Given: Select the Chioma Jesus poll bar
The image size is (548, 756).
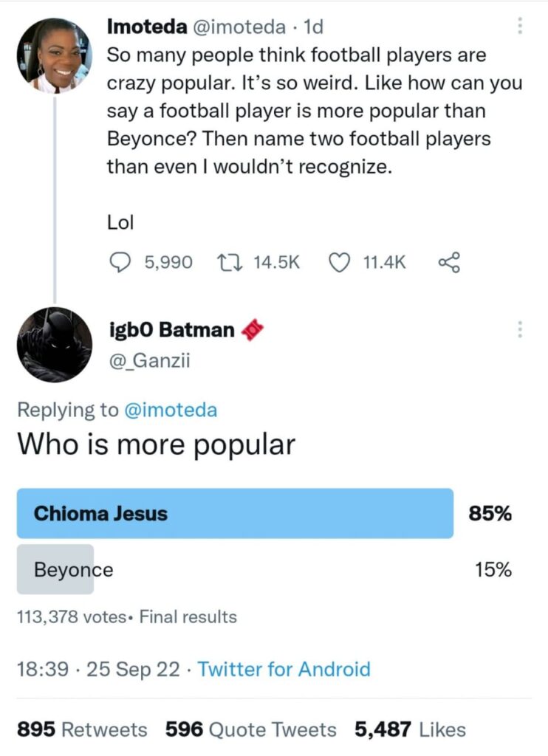Looking at the screenshot, I should [235, 513].
